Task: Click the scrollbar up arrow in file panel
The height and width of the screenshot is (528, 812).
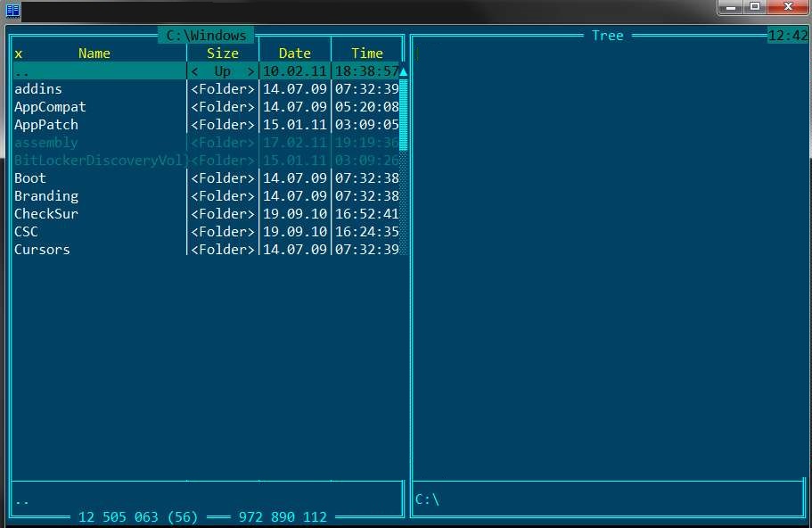Action: (403, 71)
